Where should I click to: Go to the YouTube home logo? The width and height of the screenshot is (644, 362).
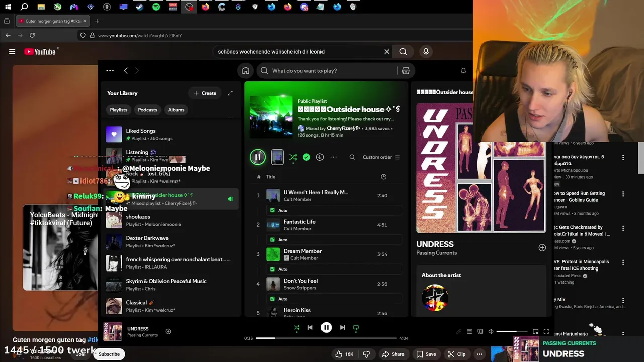click(40, 51)
